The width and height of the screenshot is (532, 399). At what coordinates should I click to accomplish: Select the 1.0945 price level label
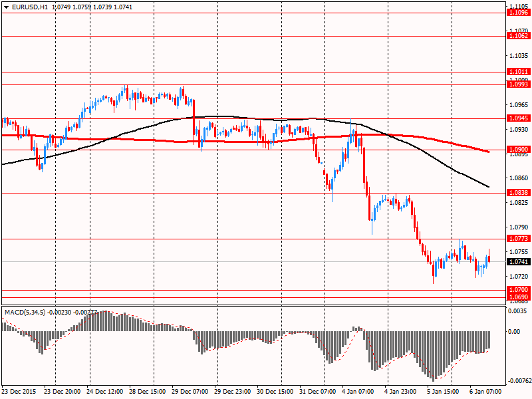[518, 118]
